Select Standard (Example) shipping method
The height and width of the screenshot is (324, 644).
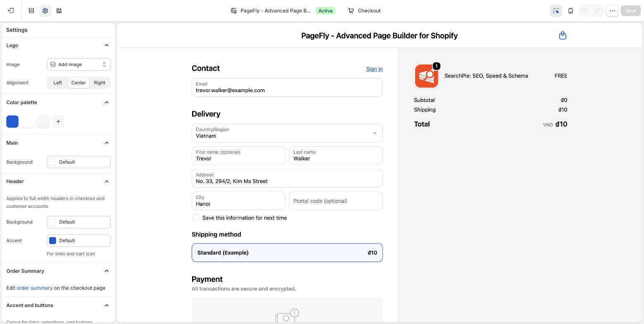(287, 253)
